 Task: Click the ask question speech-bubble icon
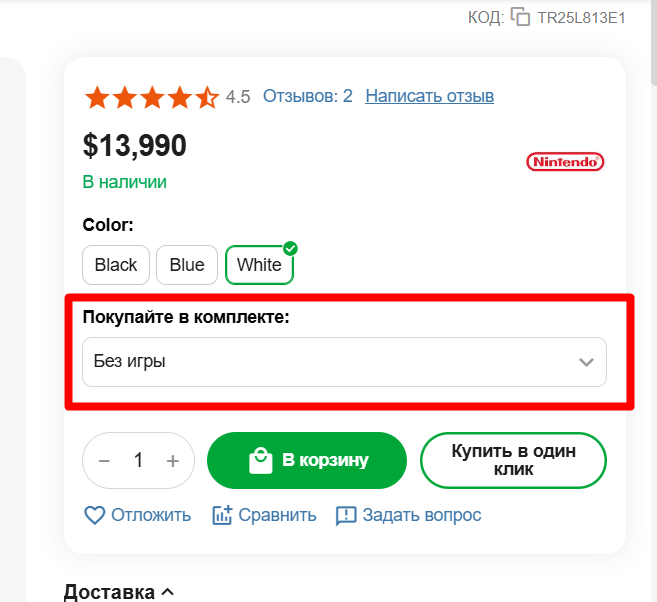(x=346, y=516)
